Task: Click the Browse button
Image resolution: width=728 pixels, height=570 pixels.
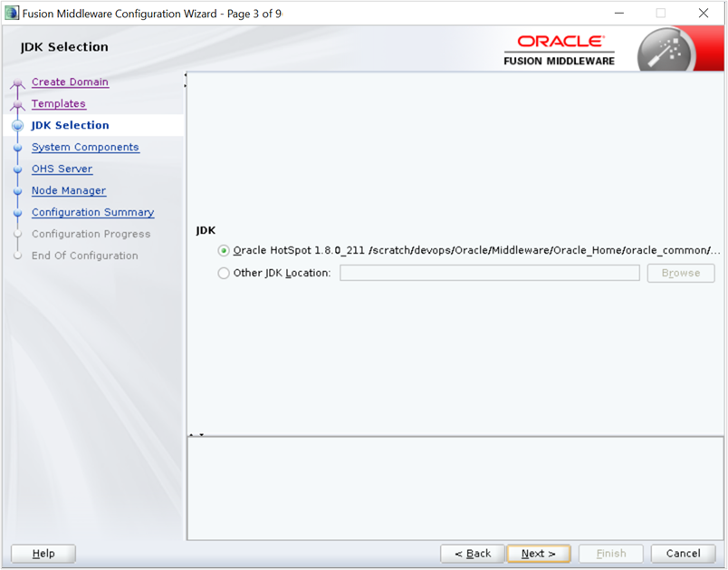Action: point(681,273)
